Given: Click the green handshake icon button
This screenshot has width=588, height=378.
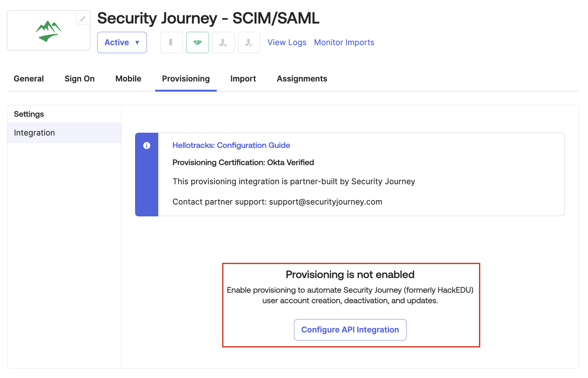Looking at the screenshot, I should pyautogui.click(x=197, y=42).
